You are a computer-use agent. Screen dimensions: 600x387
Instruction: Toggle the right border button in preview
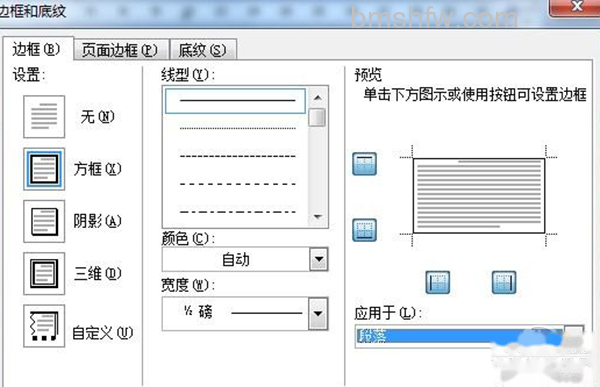pyautogui.click(x=504, y=282)
